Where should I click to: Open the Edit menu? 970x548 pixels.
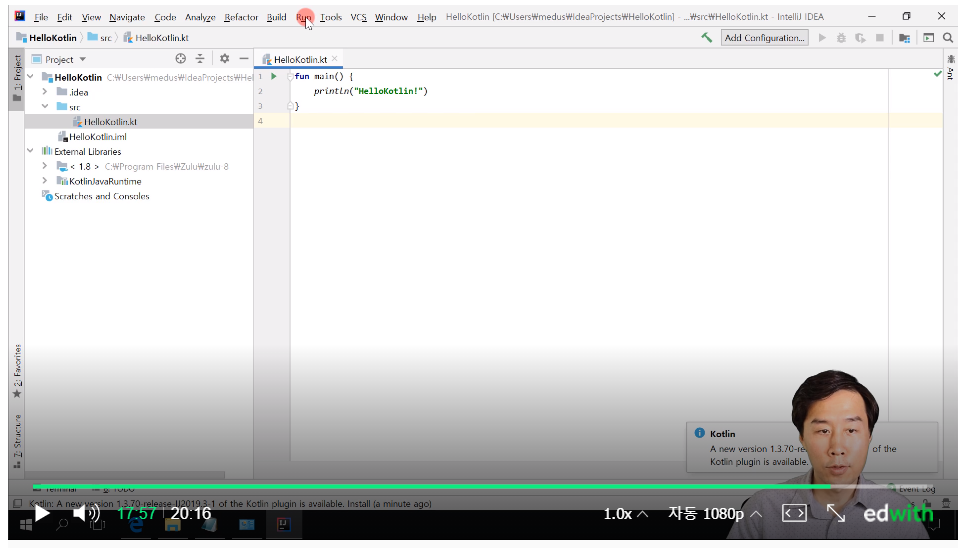pos(64,17)
